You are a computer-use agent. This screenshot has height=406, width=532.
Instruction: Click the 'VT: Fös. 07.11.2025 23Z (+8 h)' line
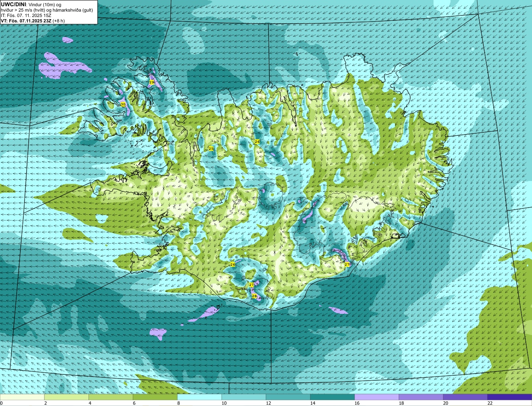click(x=33, y=21)
